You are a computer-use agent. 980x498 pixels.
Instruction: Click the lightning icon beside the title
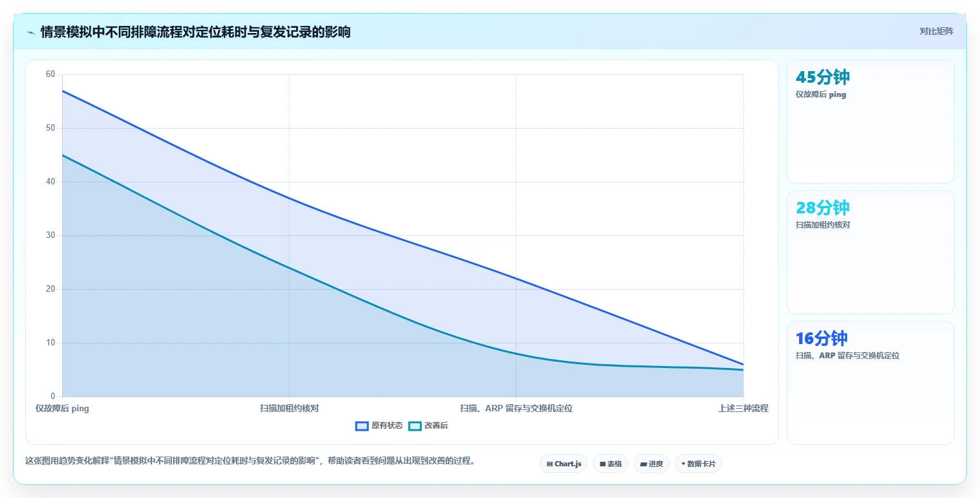tap(31, 32)
